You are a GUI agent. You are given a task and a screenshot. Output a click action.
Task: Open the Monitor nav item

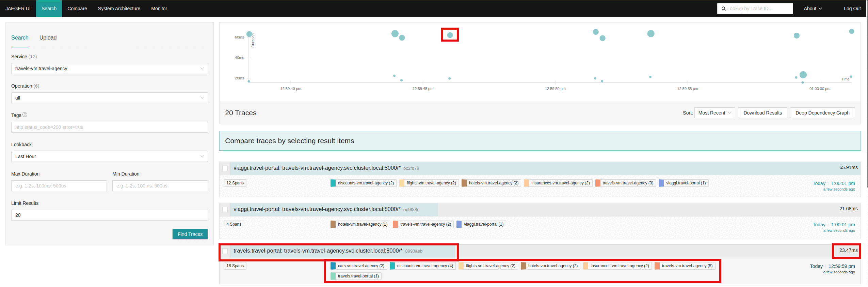coord(159,9)
